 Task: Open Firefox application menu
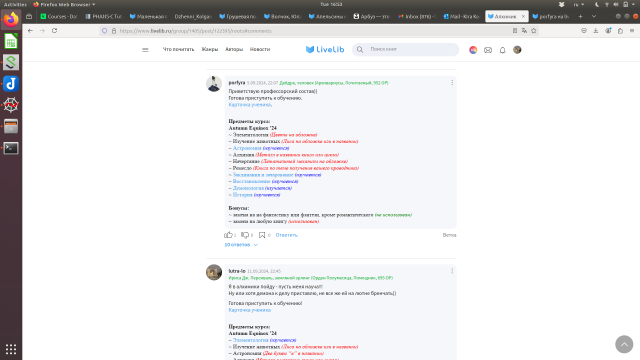[x=632, y=31]
